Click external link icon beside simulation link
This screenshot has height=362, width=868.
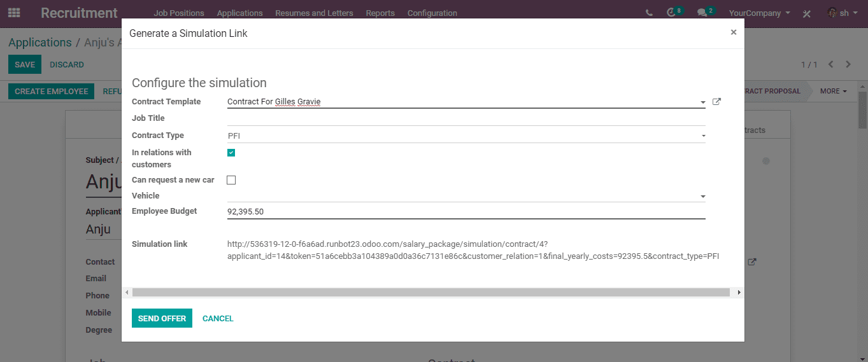coord(752,261)
